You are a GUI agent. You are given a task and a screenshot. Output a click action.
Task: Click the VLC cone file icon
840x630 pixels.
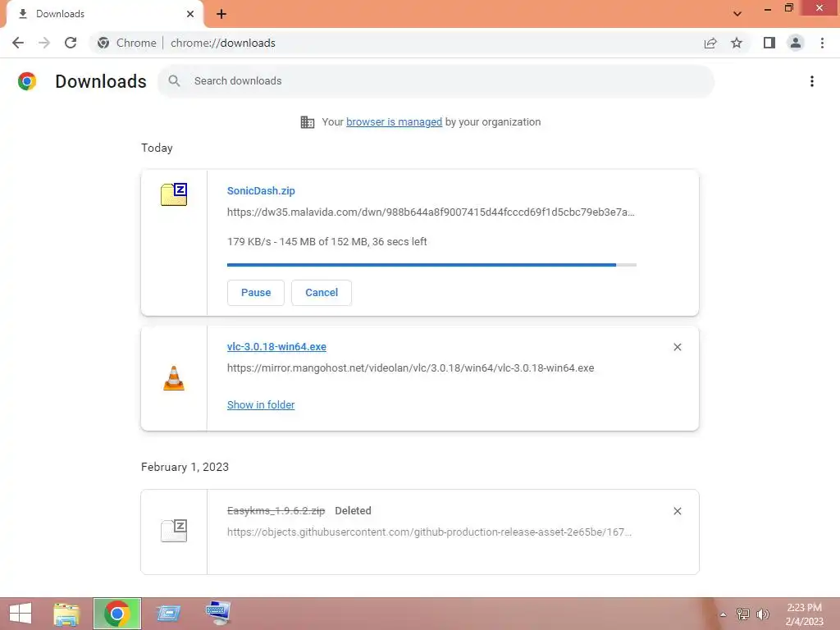174,378
